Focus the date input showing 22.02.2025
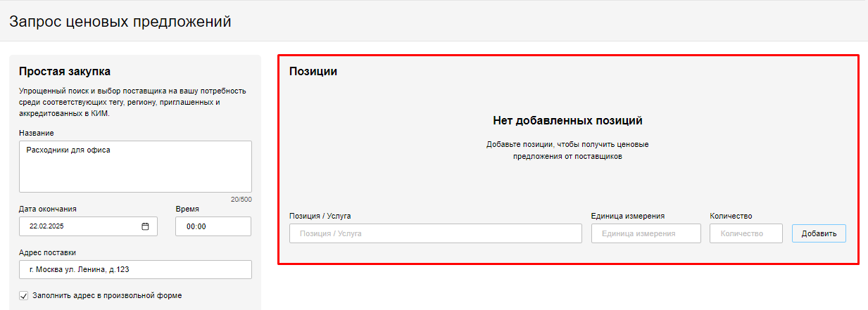This screenshot has height=310, width=868. click(x=81, y=226)
